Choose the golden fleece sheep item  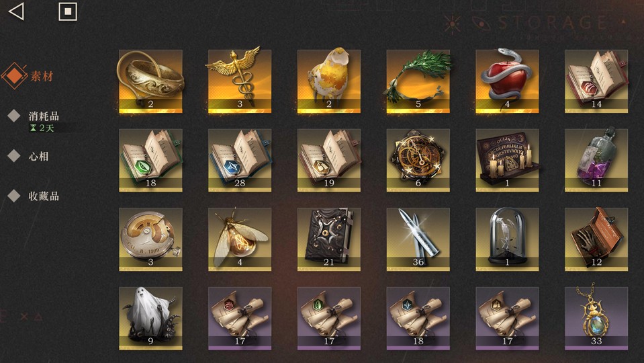[x=329, y=81]
